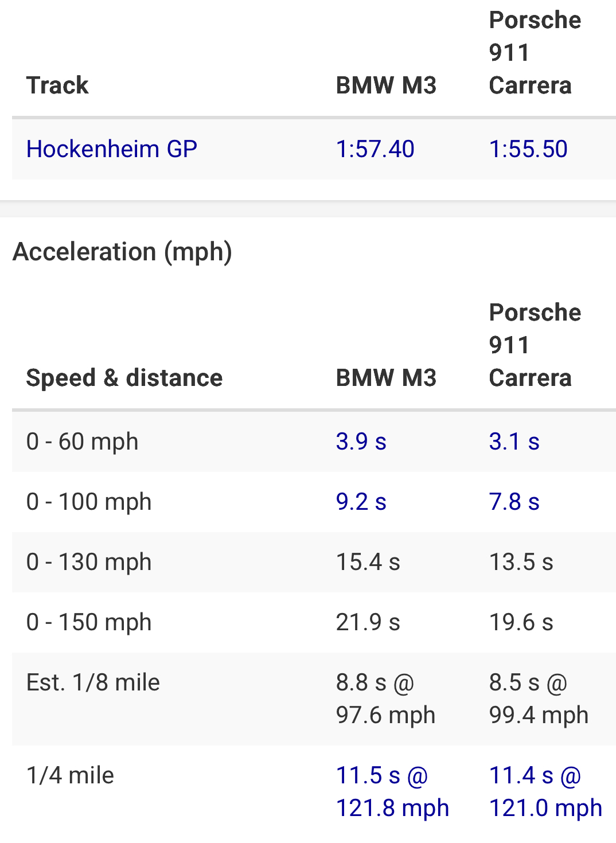This screenshot has height=843, width=616.
Task: Open BMW M3 0-100 mph time 9.2 s
Action: pos(361,502)
